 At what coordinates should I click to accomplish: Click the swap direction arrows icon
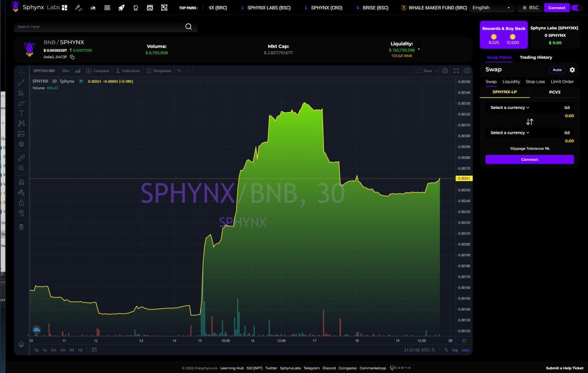[530, 122]
